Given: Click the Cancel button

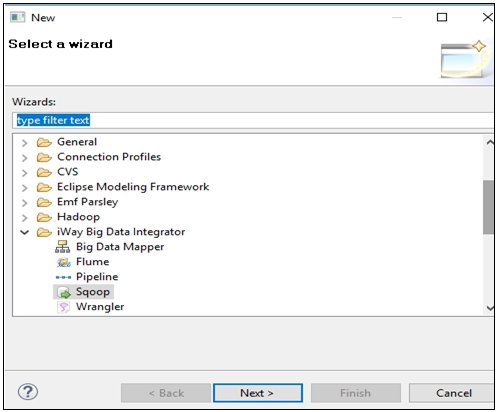Looking at the screenshot, I should pyautogui.click(x=452, y=393).
